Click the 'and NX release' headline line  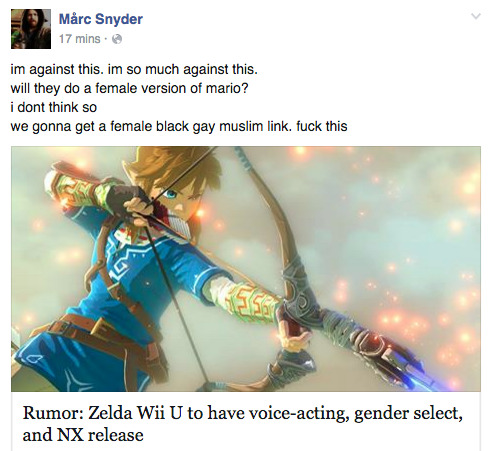click(83, 435)
